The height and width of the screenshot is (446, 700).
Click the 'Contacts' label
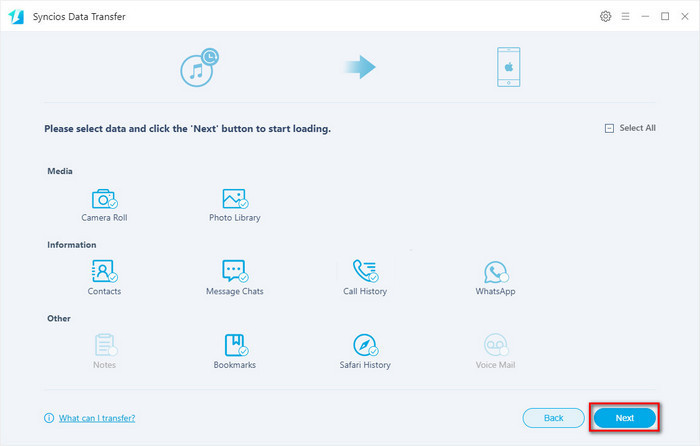(x=104, y=292)
